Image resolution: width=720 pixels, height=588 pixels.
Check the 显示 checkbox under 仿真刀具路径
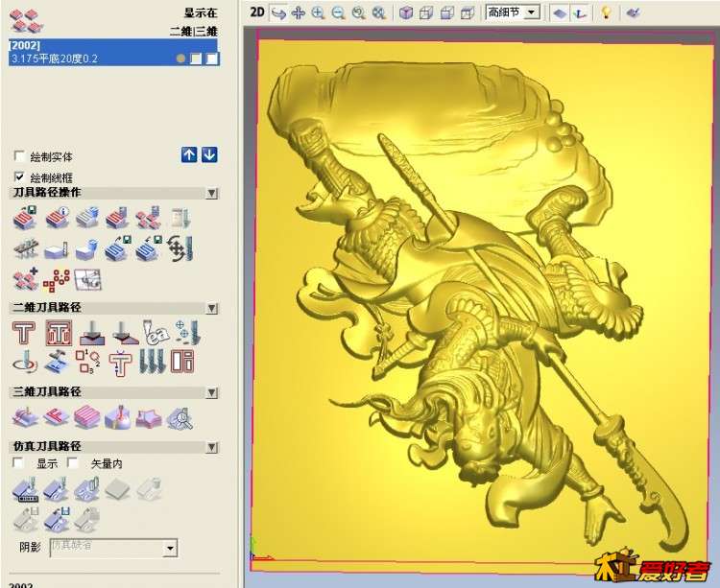point(18,462)
